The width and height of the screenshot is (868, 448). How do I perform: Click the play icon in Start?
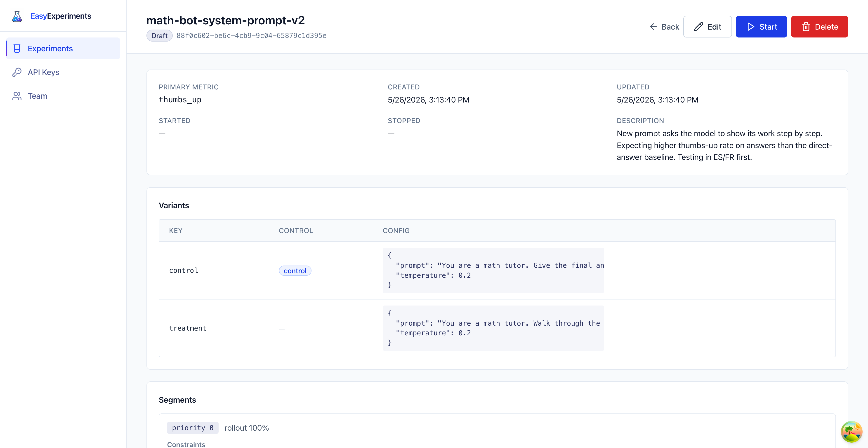tap(751, 27)
